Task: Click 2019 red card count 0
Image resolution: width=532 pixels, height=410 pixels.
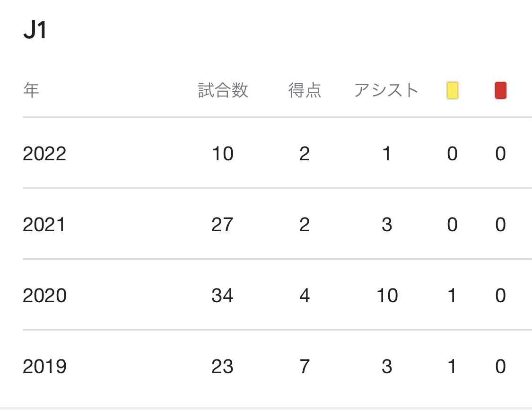Action: tap(500, 366)
